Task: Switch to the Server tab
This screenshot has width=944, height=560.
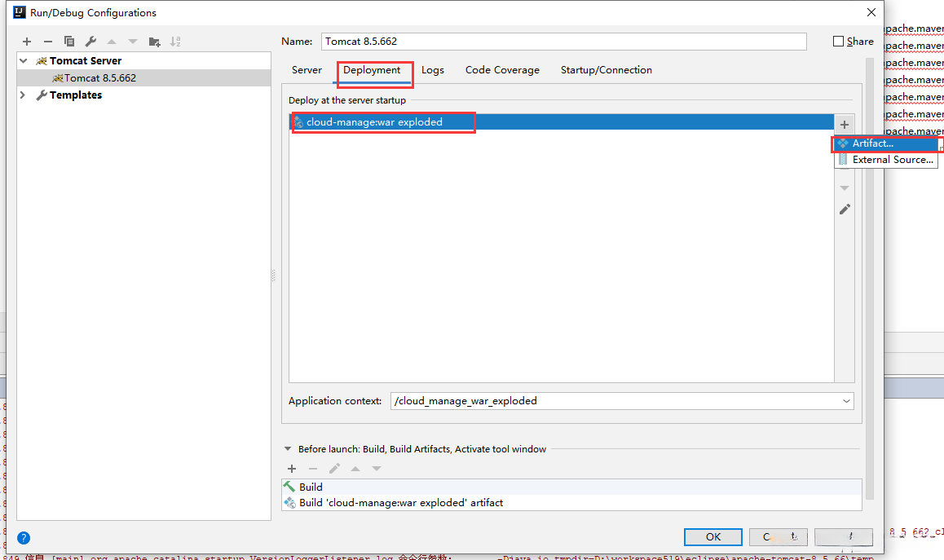Action: click(307, 70)
